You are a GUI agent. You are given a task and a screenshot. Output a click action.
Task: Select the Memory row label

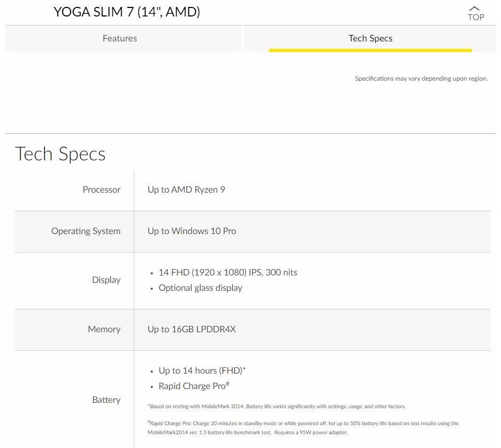(x=104, y=329)
